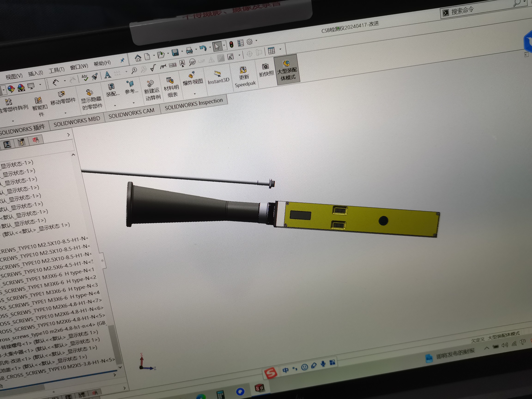
Task: Select cross_screws_type10 m2x6-4.8-h1-n<4> tree item
Action: pos(47,333)
